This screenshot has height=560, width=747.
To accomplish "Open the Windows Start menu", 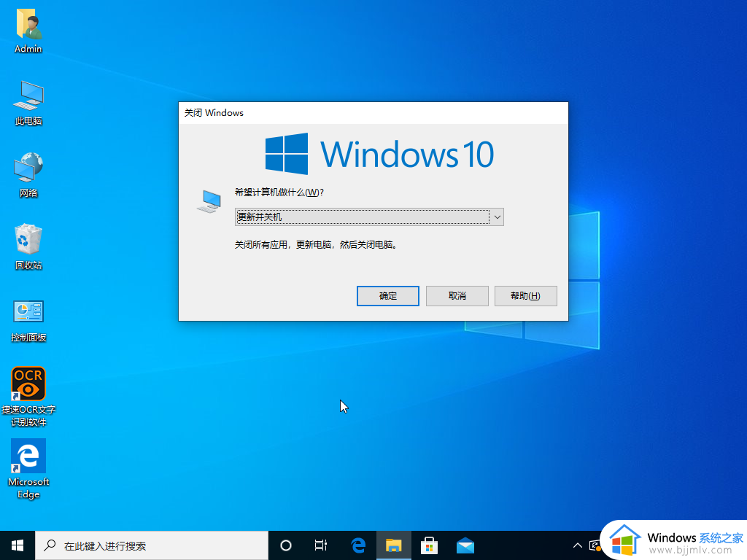I will (18, 545).
